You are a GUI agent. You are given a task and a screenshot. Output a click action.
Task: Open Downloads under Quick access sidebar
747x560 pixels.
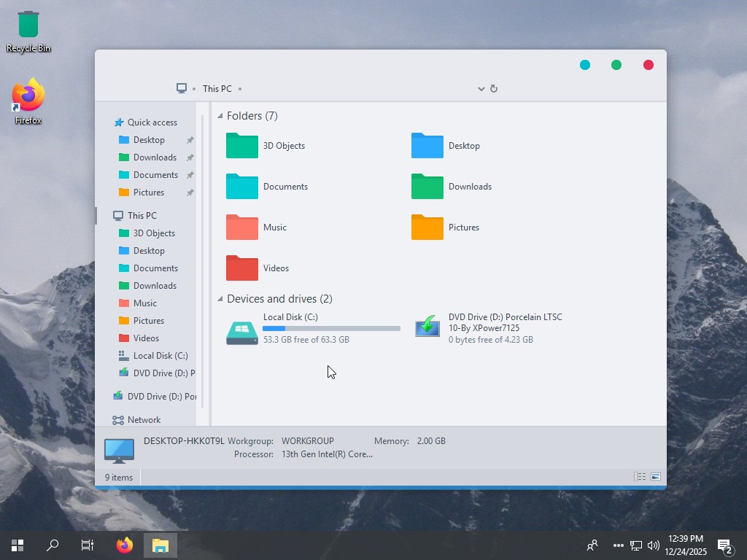click(x=155, y=157)
